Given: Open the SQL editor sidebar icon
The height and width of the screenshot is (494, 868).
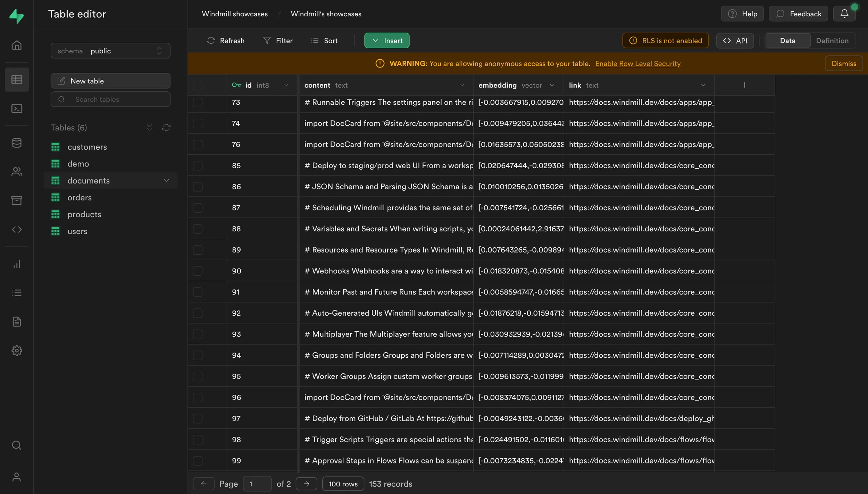Looking at the screenshot, I should (17, 109).
